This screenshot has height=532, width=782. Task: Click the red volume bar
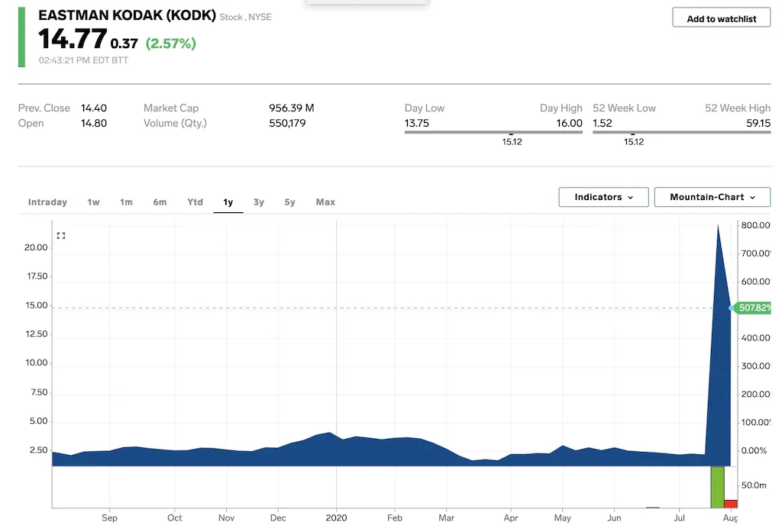[730, 504]
